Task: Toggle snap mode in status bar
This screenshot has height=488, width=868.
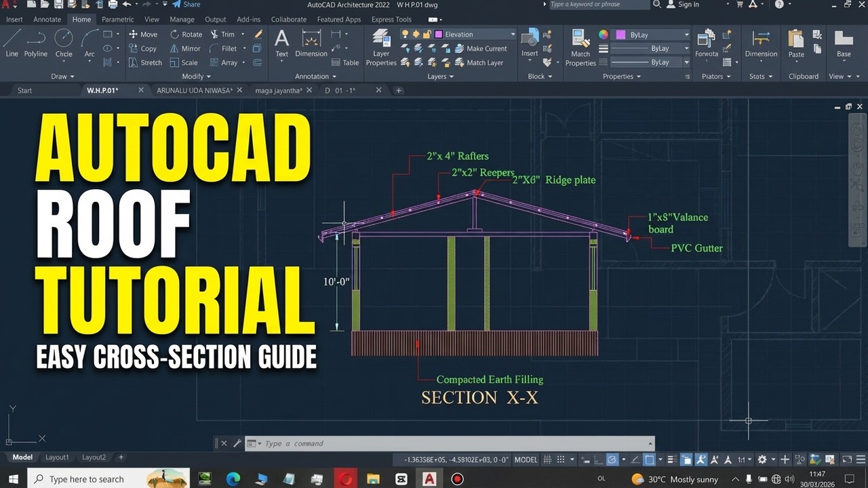Action: [x=562, y=460]
